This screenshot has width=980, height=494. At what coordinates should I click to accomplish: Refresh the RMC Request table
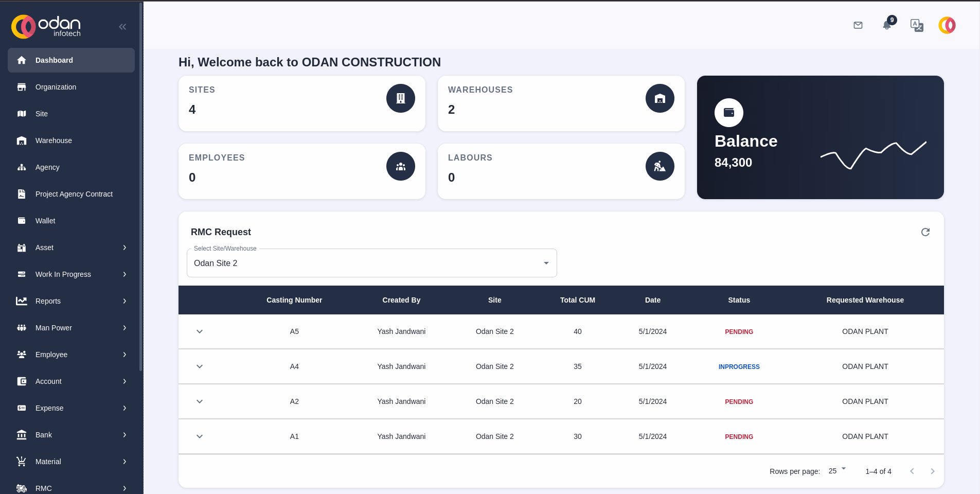(925, 232)
